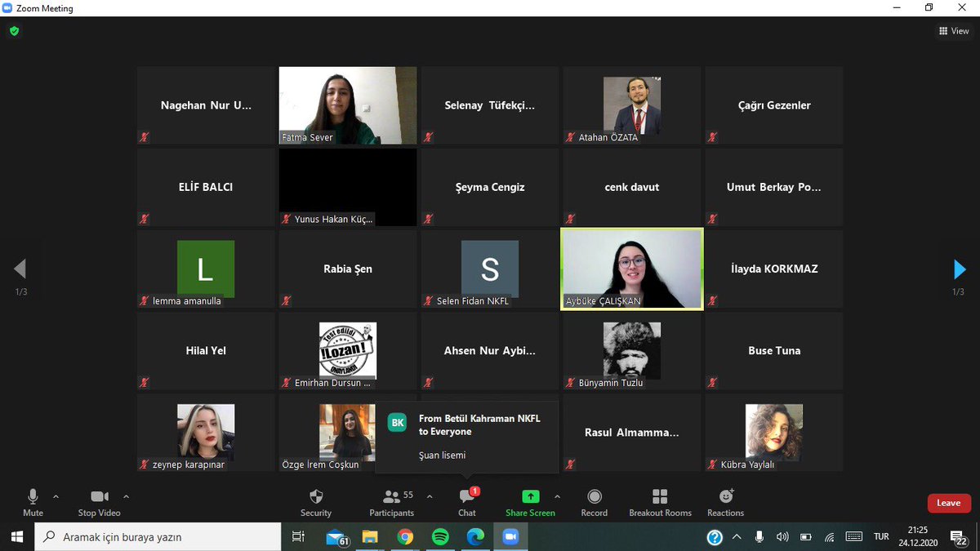Open Wi-Fi network tray icon

click(830, 537)
